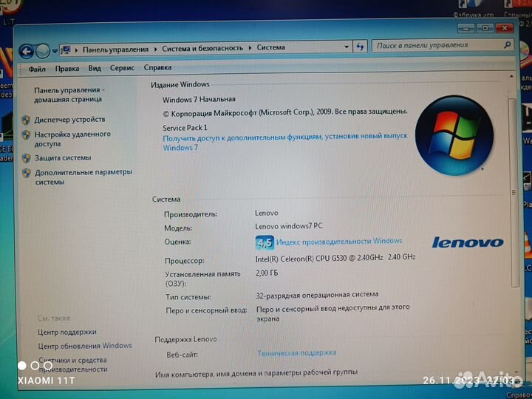Click the computer icon in address bar
This screenshot has height=399, width=532.
pyautogui.click(x=66, y=50)
